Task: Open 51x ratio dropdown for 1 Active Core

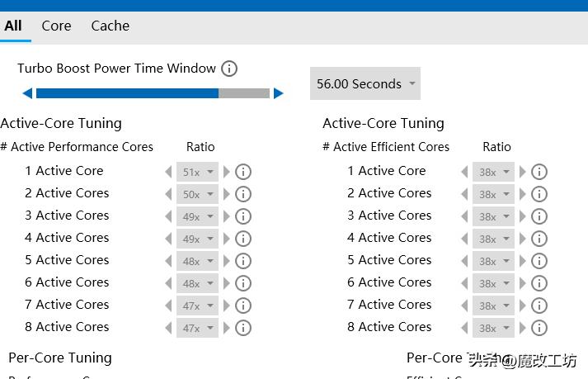Action: point(198,172)
